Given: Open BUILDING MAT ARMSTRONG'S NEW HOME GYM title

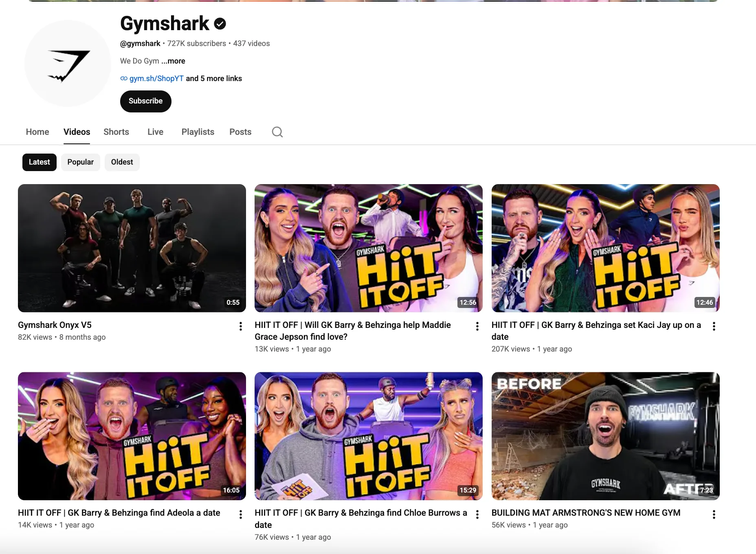Looking at the screenshot, I should click(586, 513).
